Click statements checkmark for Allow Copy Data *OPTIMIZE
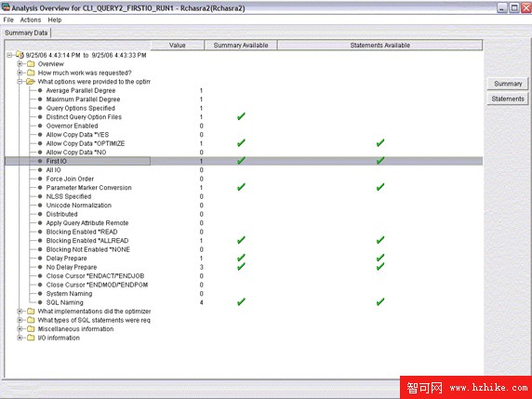This screenshot has width=532, height=399. click(x=380, y=143)
